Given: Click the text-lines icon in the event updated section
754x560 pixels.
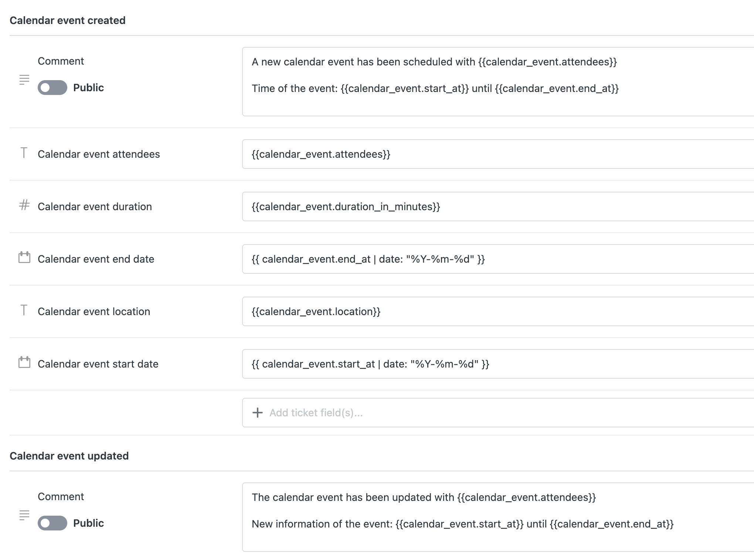Looking at the screenshot, I should tap(24, 515).
